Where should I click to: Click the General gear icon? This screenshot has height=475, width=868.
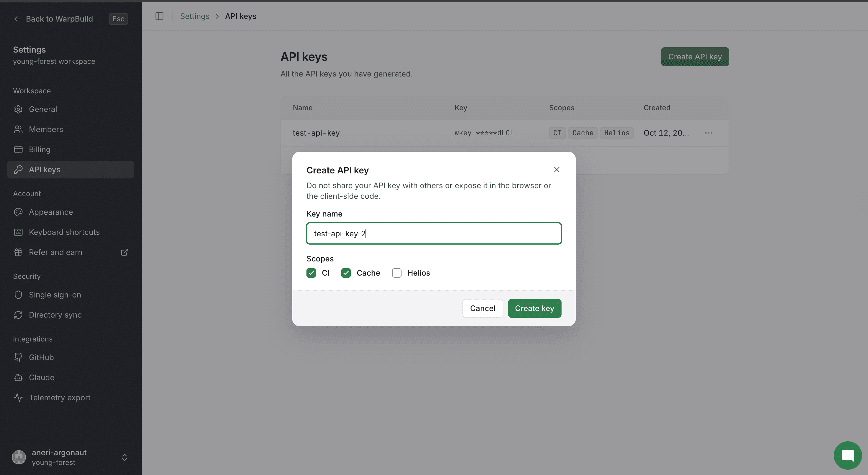(18, 109)
